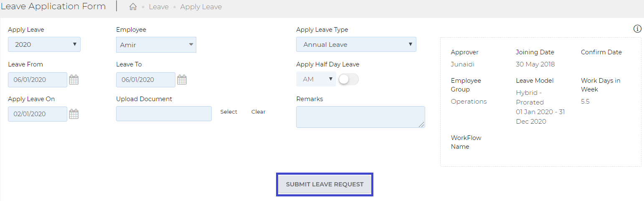This screenshot has width=644, height=201.
Task: Click Select to upload a document
Action: click(x=229, y=112)
